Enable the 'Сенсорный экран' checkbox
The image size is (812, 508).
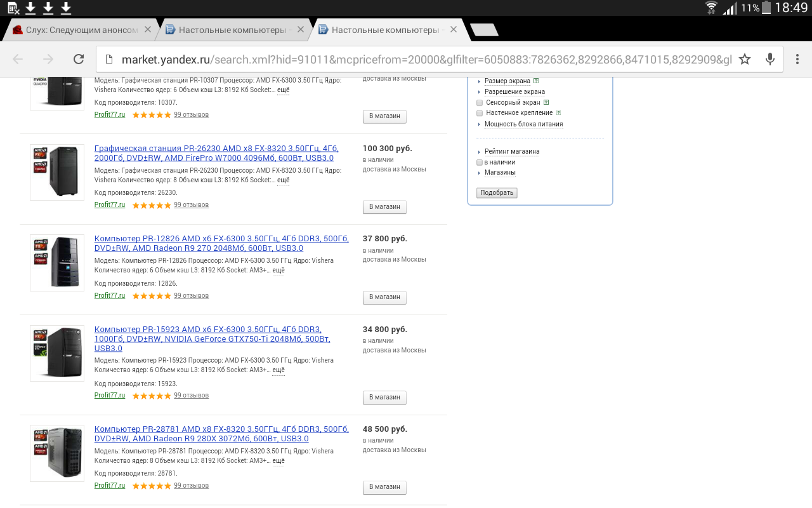(480, 103)
